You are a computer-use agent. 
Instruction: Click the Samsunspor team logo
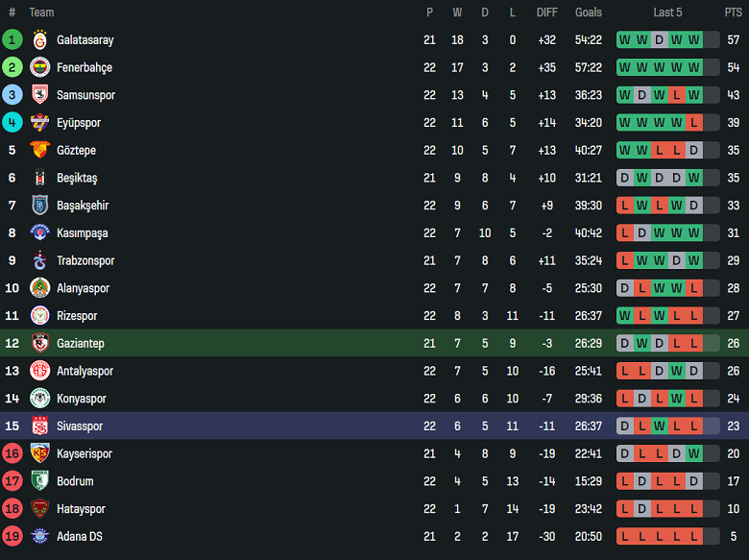click(x=39, y=95)
